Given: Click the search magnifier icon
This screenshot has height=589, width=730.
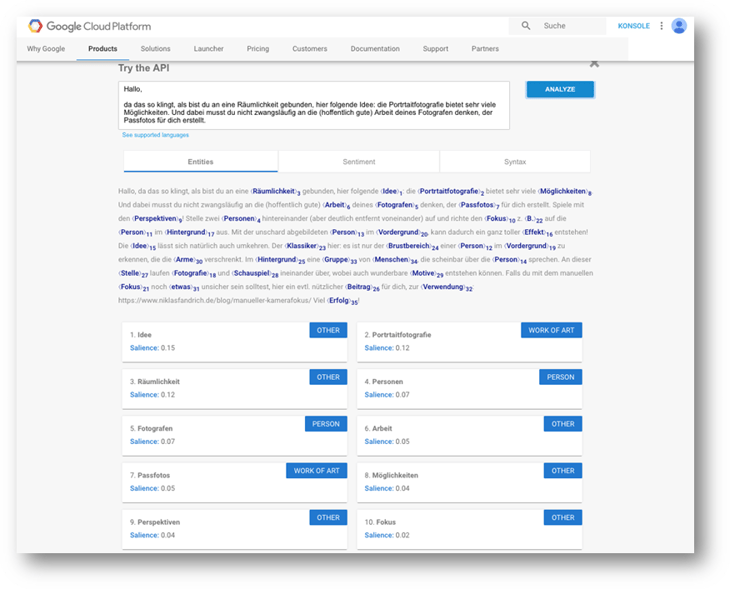Looking at the screenshot, I should click(x=526, y=26).
